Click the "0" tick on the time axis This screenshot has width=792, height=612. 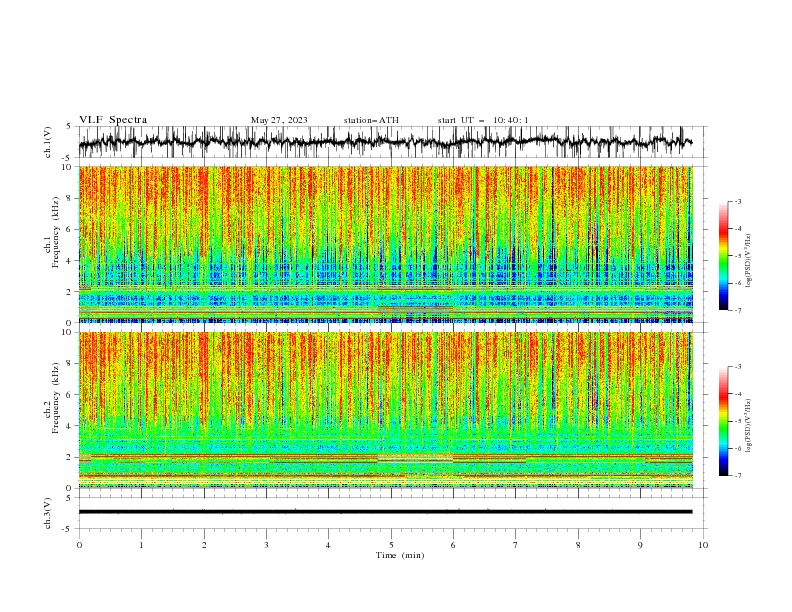click(79, 545)
